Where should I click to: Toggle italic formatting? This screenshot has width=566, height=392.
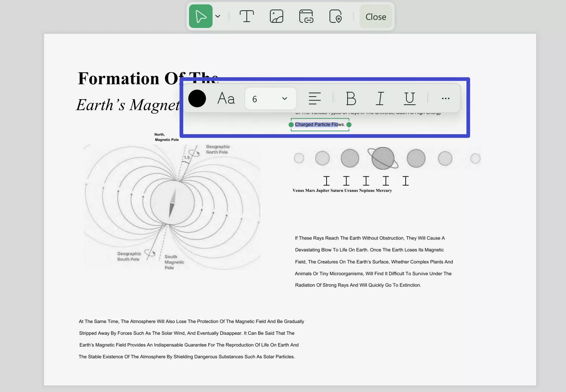(x=380, y=98)
